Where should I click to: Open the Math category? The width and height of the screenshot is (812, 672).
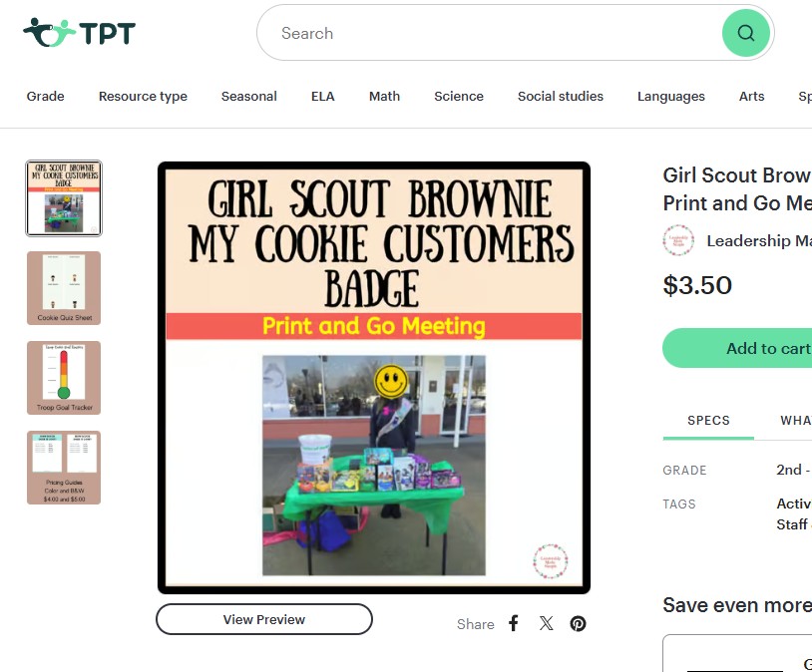coord(384,97)
